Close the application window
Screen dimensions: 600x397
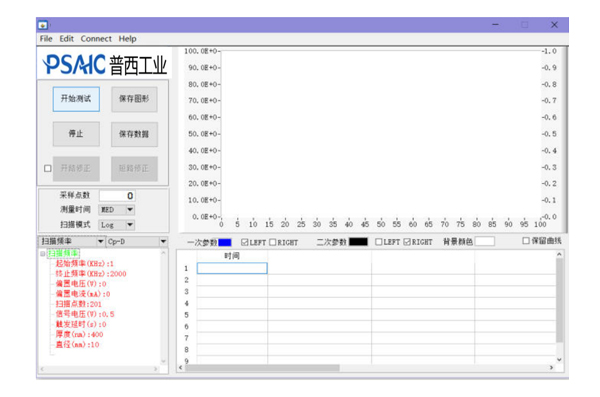(554, 25)
